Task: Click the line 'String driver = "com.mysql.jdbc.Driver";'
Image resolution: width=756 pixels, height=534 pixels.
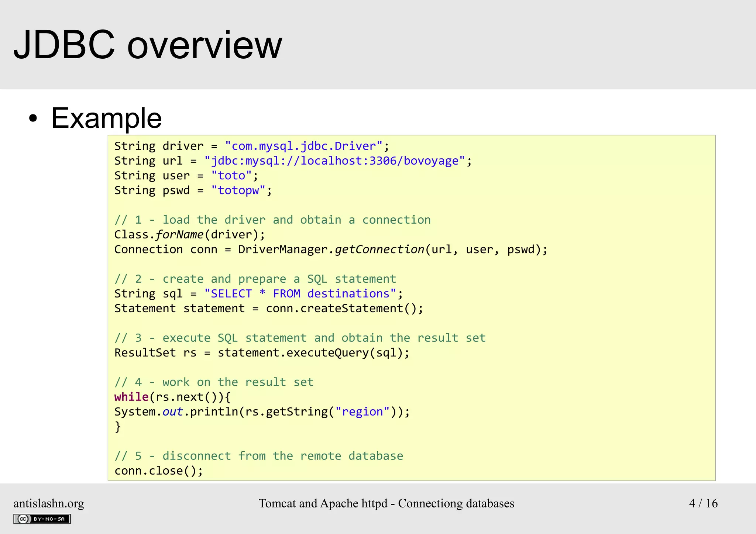Action: pos(252,146)
